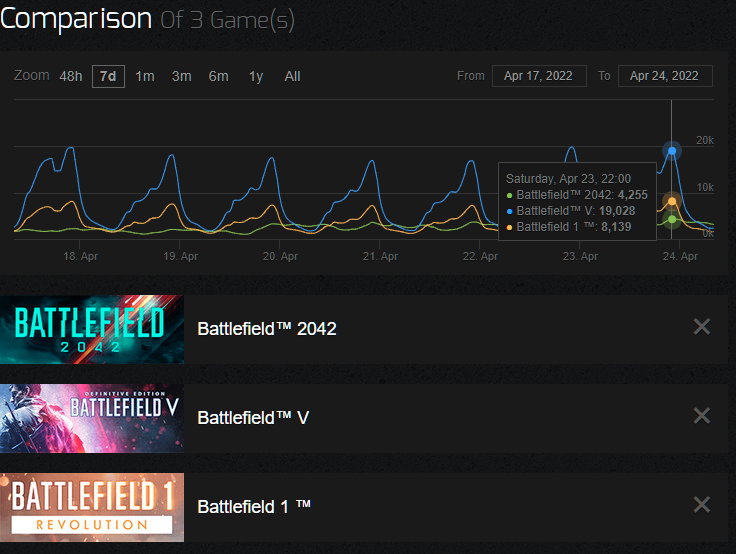
Task: Click the blue Battlefield V data point
Action: tap(672, 151)
